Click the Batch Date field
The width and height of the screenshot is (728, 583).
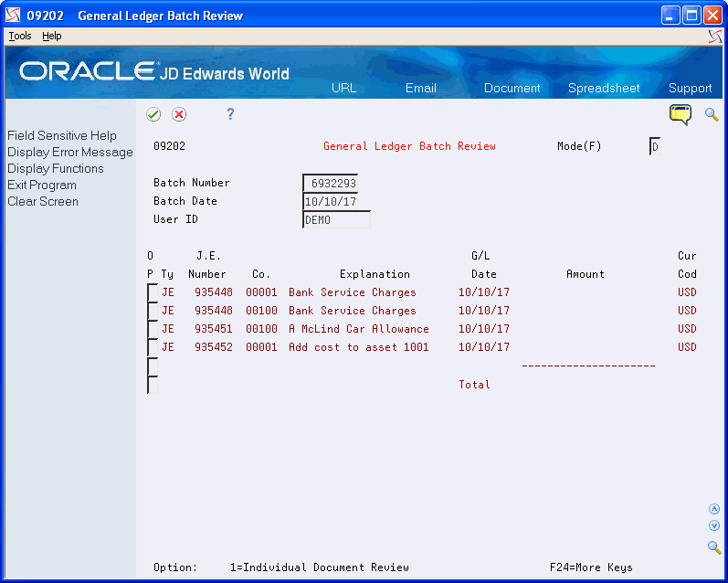[x=330, y=201]
